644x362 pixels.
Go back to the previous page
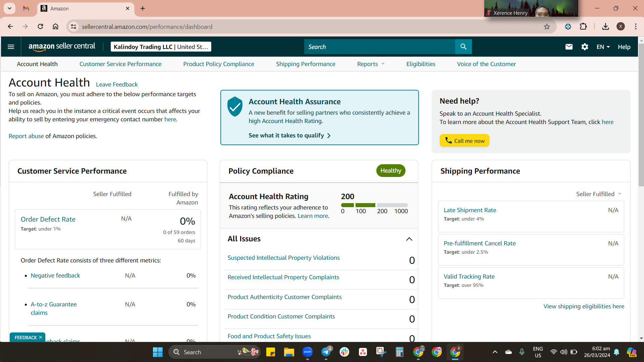click(10, 26)
